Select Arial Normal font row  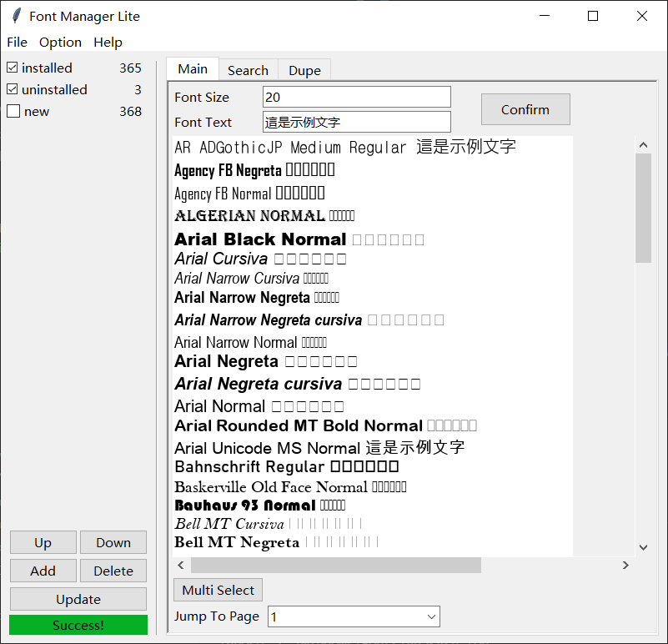259,406
